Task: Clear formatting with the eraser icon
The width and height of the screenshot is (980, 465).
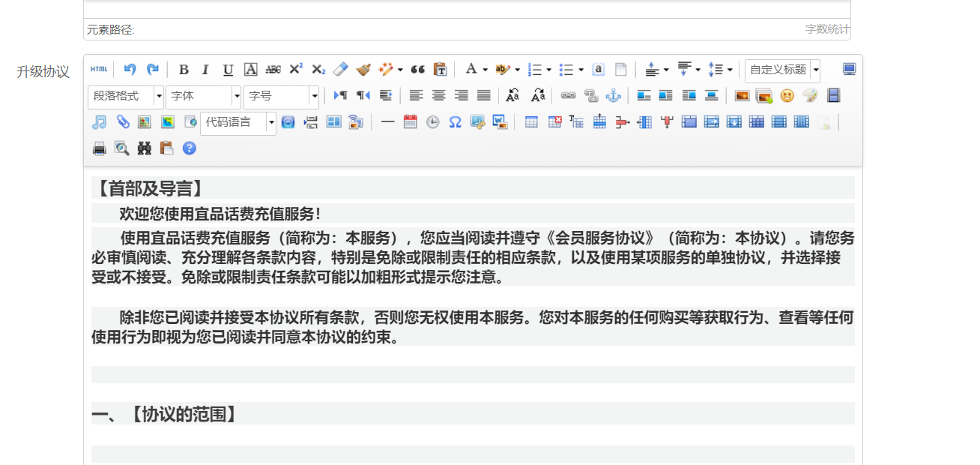Action: [x=341, y=70]
